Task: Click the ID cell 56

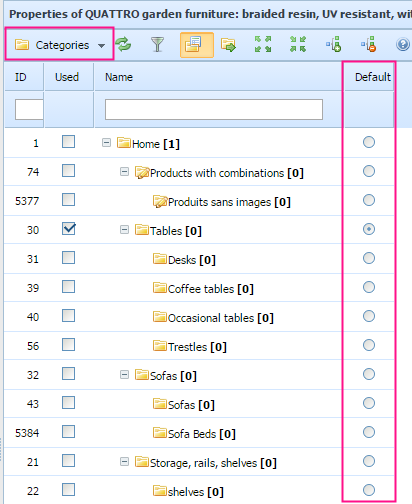Action: click(x=33, y=346)
